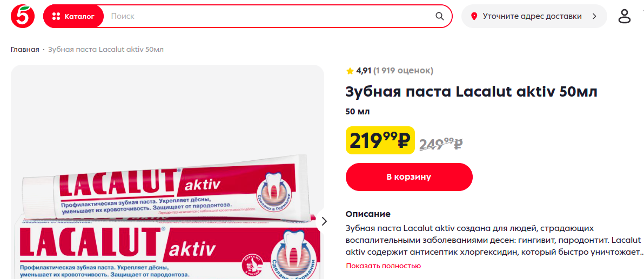Open the 1 919 оценок ratings
Viewport: 644px width, 279px height.
[x=403, y=71]
